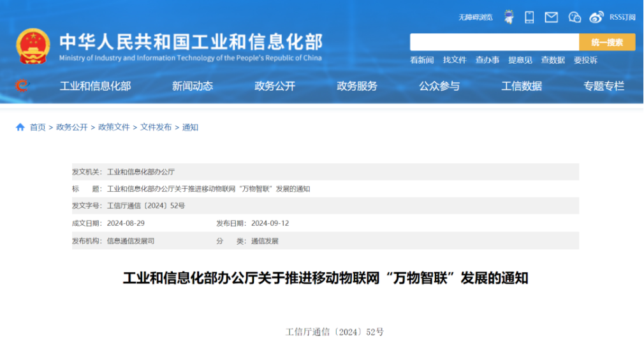The width and height of the screenshot is (644, 350).
Task: Open the RSS订阅 link
Action: (x=622, y=17)
